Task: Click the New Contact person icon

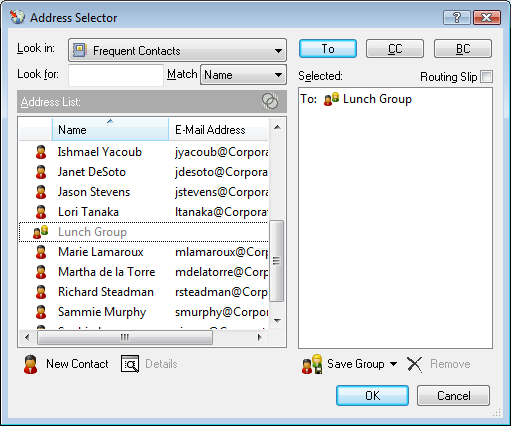Action: (31, 364)
